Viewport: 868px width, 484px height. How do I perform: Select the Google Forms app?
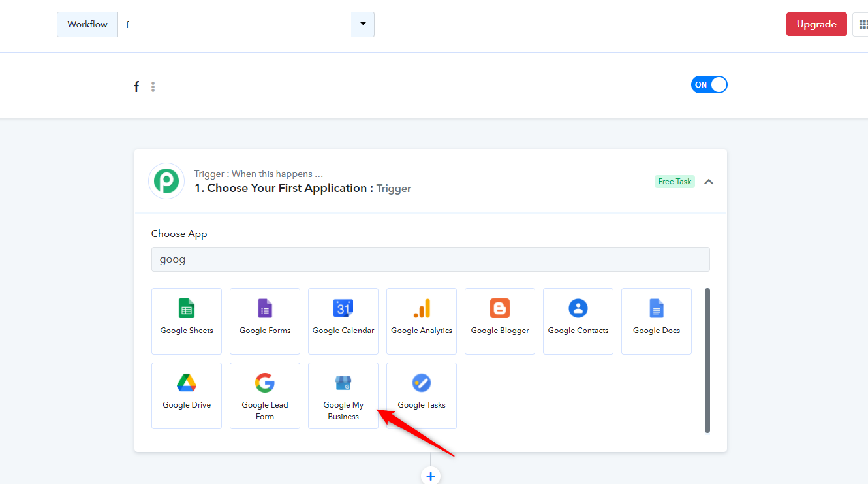(265, 321)
